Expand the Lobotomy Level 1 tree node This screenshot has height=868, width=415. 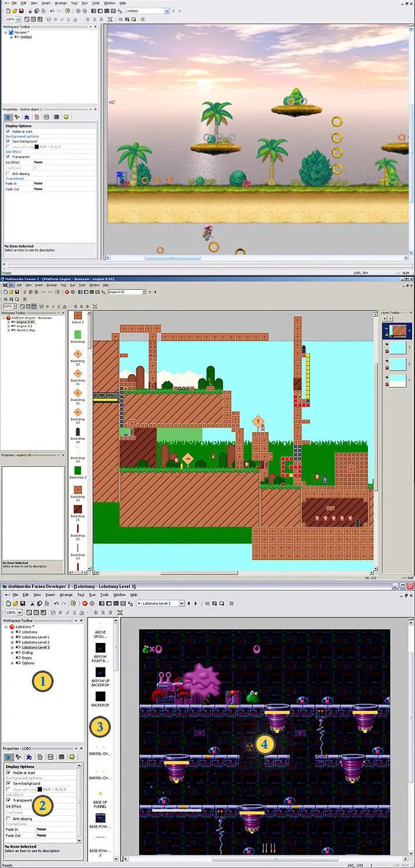(12, 637)
